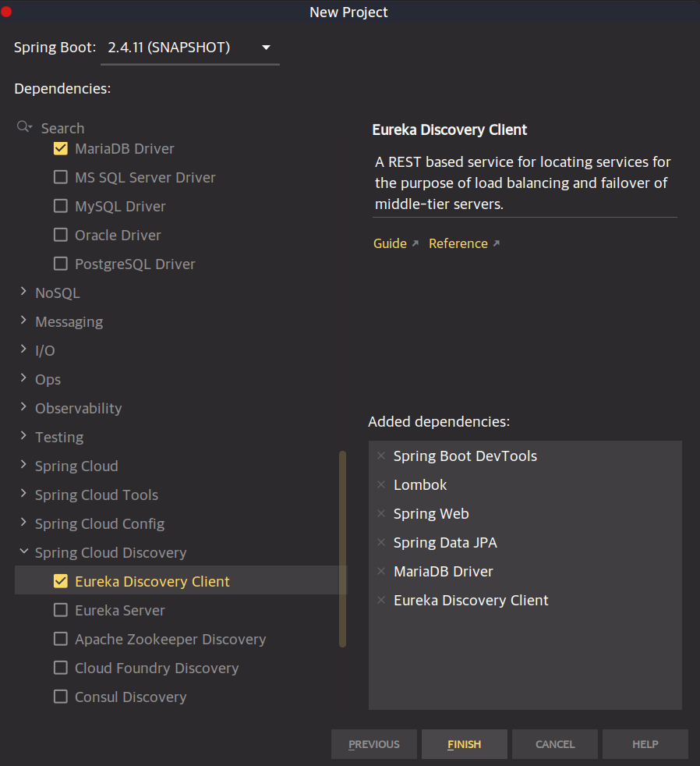Check the MySQL Driver checkbox

point(61,206)
